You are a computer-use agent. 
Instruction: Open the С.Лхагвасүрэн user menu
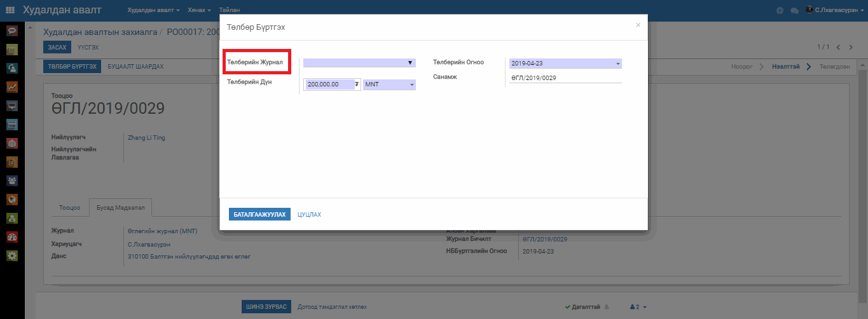coord(836,11)
